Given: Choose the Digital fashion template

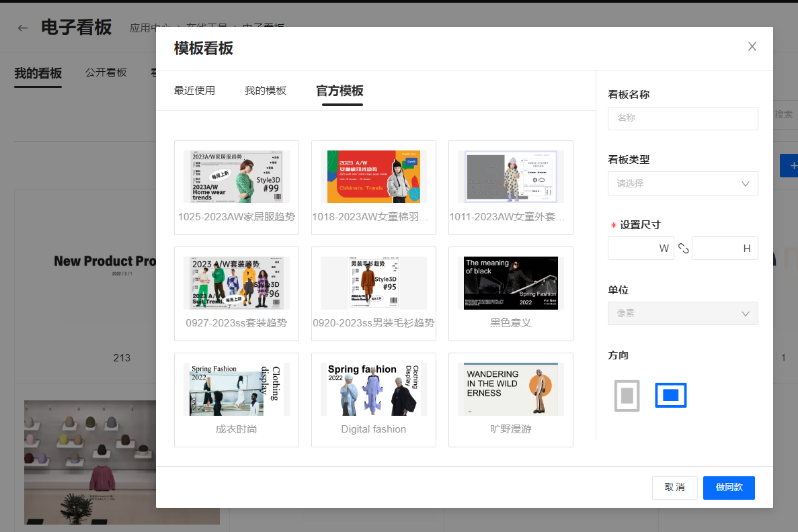Looking at the screenshot, I should pyautogui.click(x=374, y=400).
